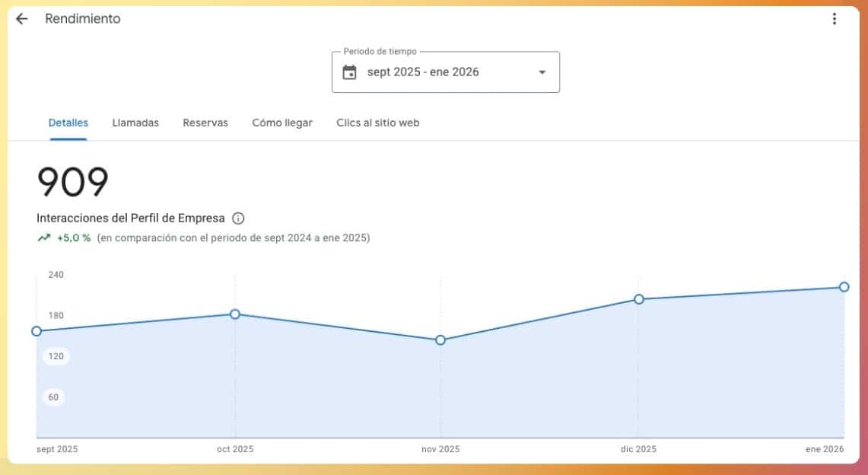Screen dimensions: 868x475
Task: Click the nov 2025 data point marker
Action: pyautogui.click(x=440, y=340)
